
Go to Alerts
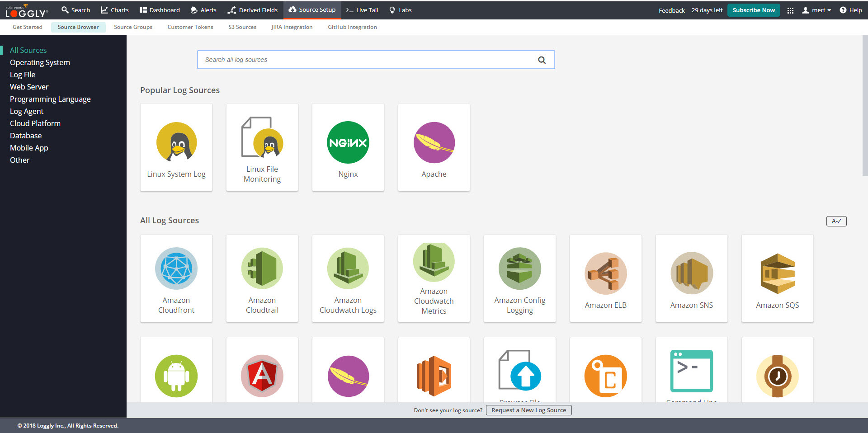pyautogui.click(x=203, y=10)
